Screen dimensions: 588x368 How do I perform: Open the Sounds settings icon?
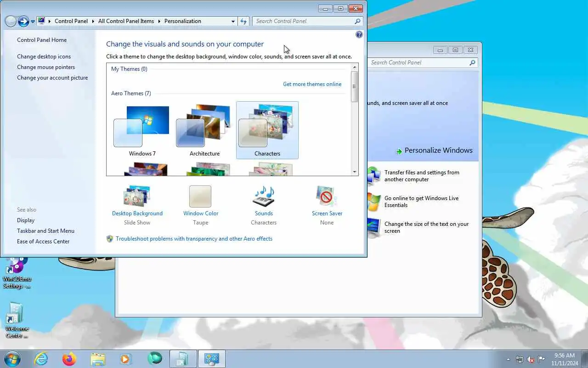pyautogui.click(x=264, y=196)
